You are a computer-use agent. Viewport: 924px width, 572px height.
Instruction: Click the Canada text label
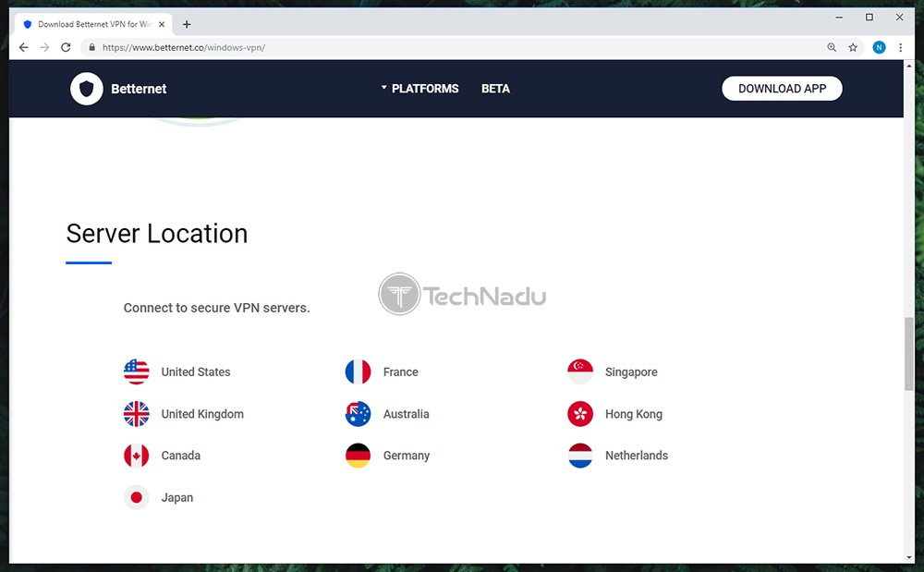(x=181, y=456)
